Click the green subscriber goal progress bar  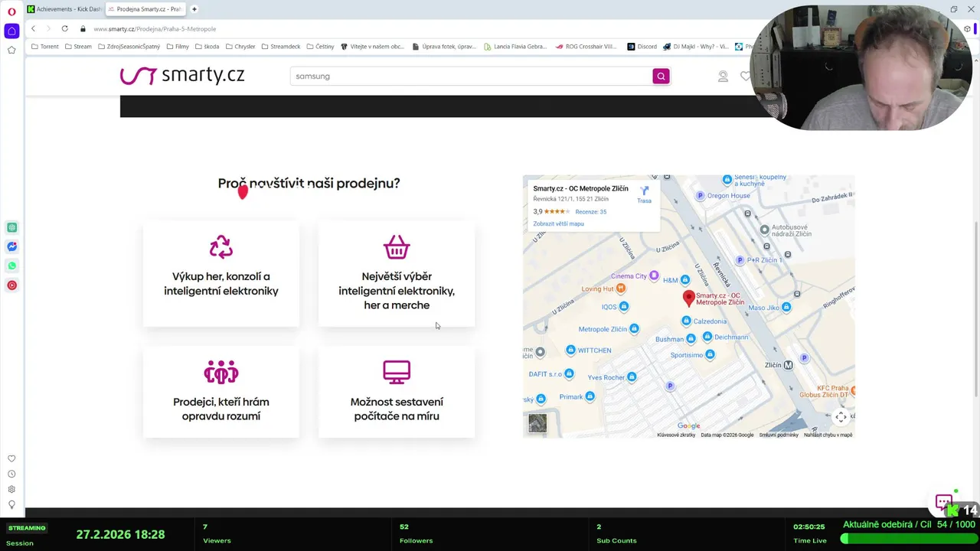tap(910, 539)
